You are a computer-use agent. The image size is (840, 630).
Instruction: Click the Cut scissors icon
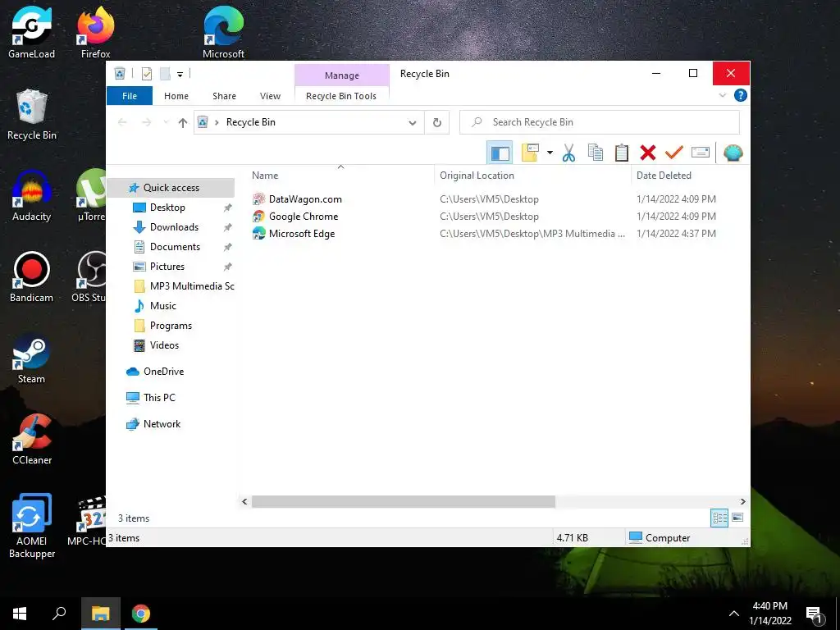pos(569,153)
